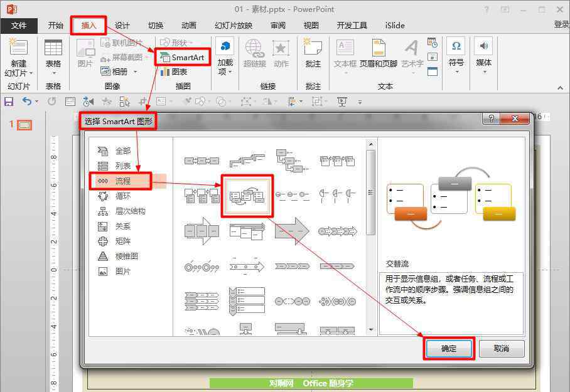The width and height of the screenshot is (570, 392).
Task: Click the Redo icon in quick access toolbar
Action: (52, 102)
